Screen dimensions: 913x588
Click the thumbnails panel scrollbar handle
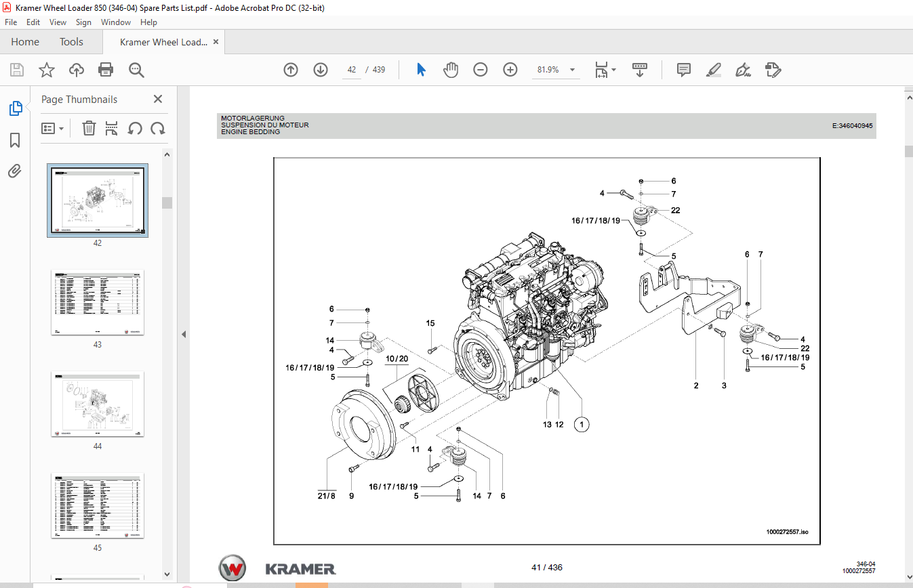click(x=167, y=203)
